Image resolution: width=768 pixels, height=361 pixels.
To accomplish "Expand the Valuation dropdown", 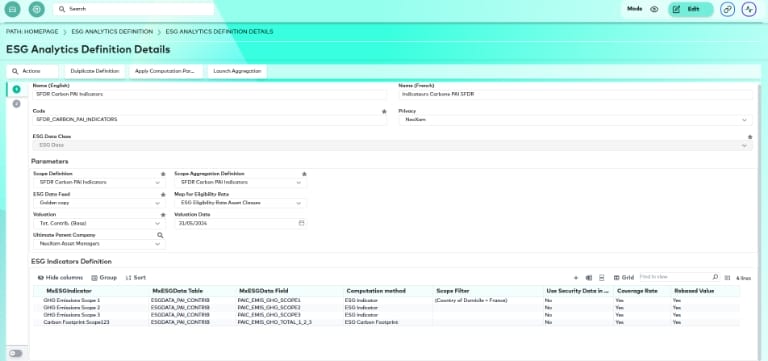I will (x=99, y=223).
